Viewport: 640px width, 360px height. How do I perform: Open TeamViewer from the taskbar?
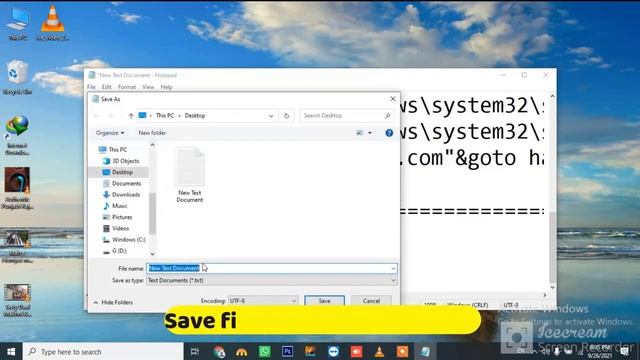click(333, 351)
